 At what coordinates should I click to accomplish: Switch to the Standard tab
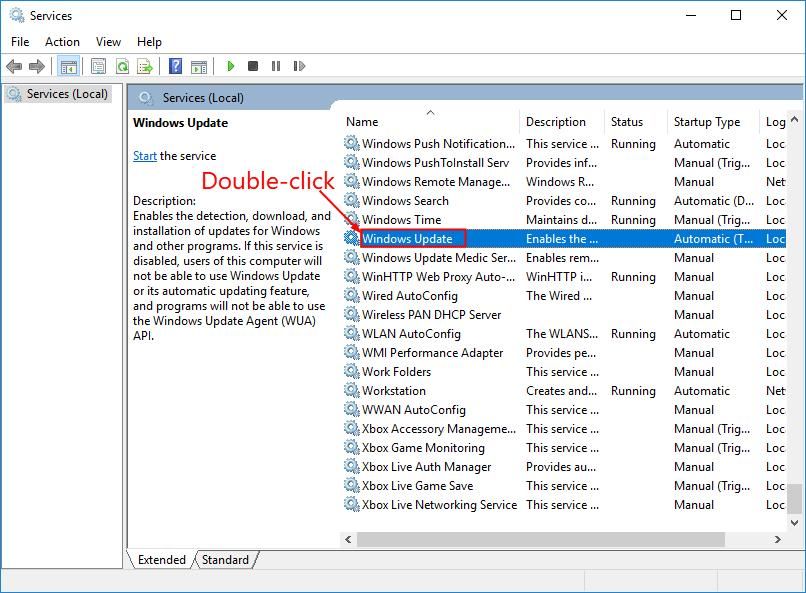[225, 560]
